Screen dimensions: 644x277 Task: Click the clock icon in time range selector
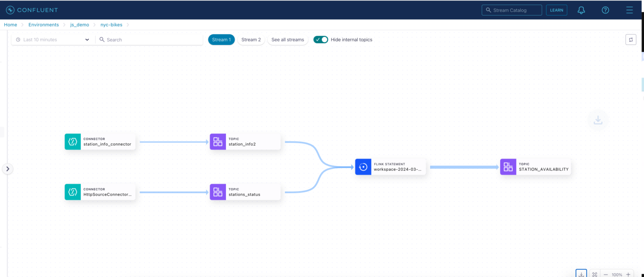[18, 40]
